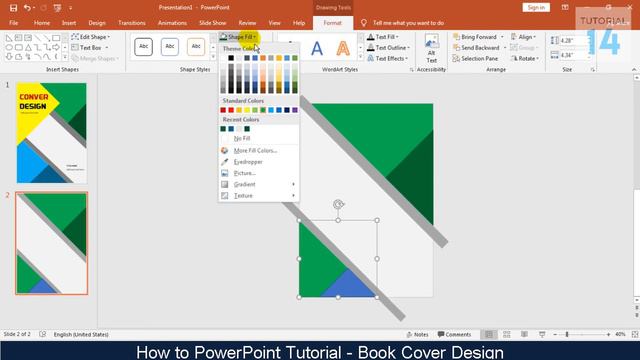Image resolution: width=640 pixels, height=360 pixels.
Task: Click Send Backward
Action: point(476,48)
